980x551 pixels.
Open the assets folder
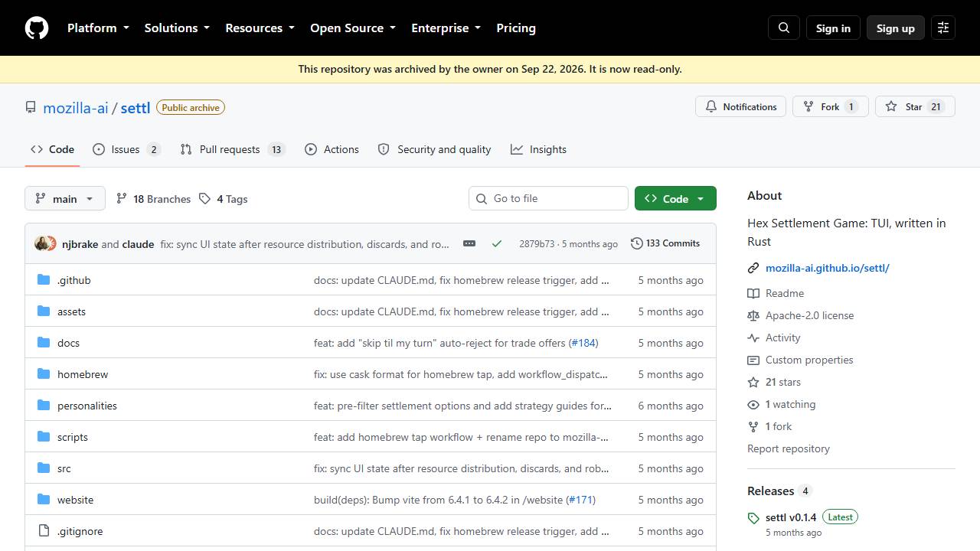click(71, 311)
